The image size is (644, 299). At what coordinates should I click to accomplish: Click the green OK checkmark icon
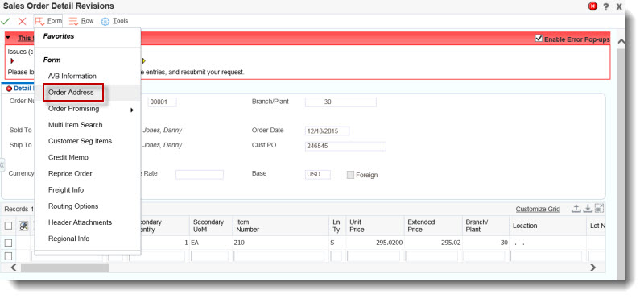(x=6, y=21)
